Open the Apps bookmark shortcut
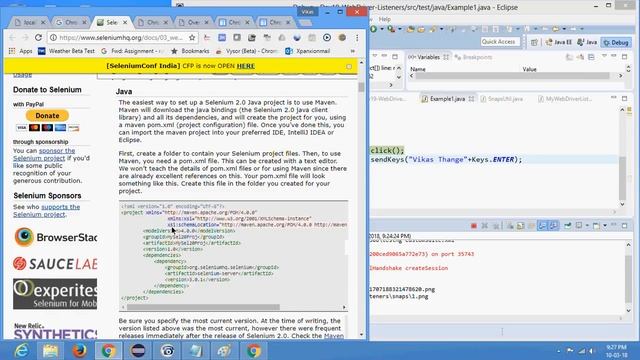This screenshot has height=360, width=640. click(20, 51)
